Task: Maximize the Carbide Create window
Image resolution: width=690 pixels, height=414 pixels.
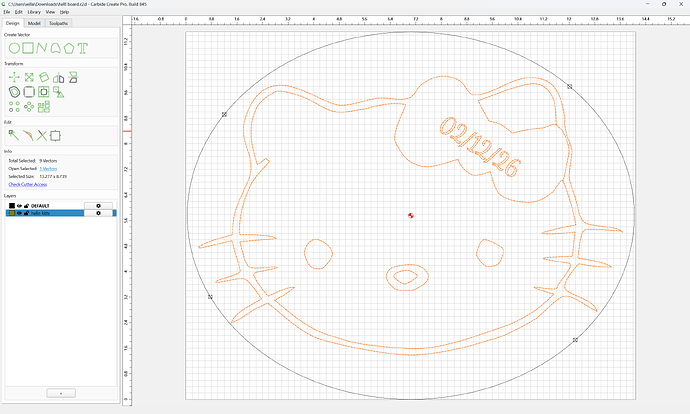Action: pyautogui.click(x=664, y=4)
